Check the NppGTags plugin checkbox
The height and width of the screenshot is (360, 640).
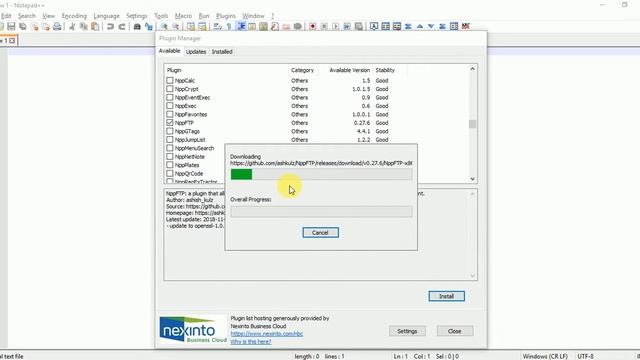tap(170, 131)
